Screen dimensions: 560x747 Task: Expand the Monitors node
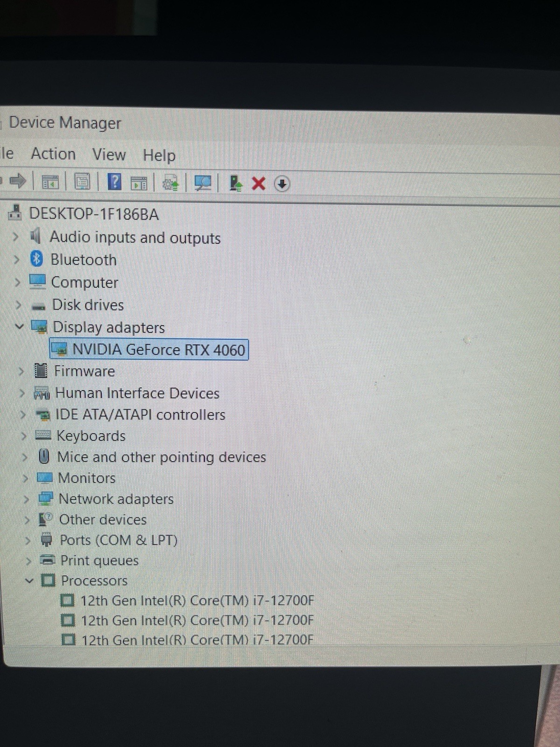26,478
